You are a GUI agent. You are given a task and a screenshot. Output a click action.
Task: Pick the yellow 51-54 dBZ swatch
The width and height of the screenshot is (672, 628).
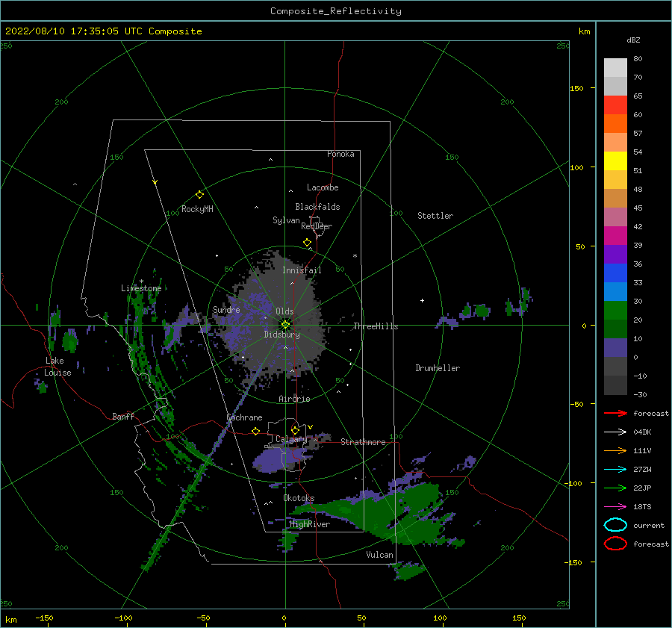tap(615, 161)
